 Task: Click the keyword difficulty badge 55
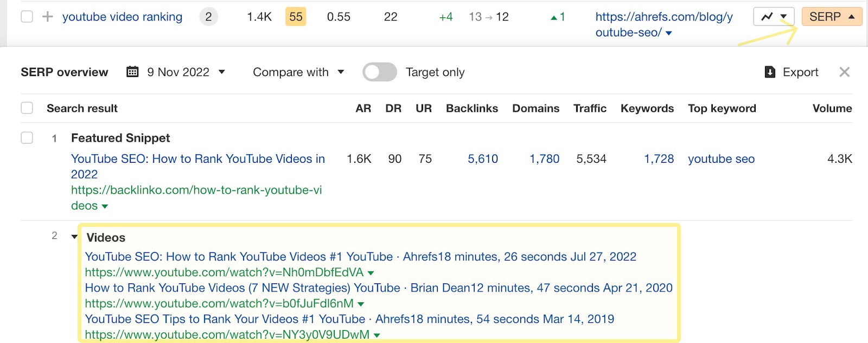point(296,17)
